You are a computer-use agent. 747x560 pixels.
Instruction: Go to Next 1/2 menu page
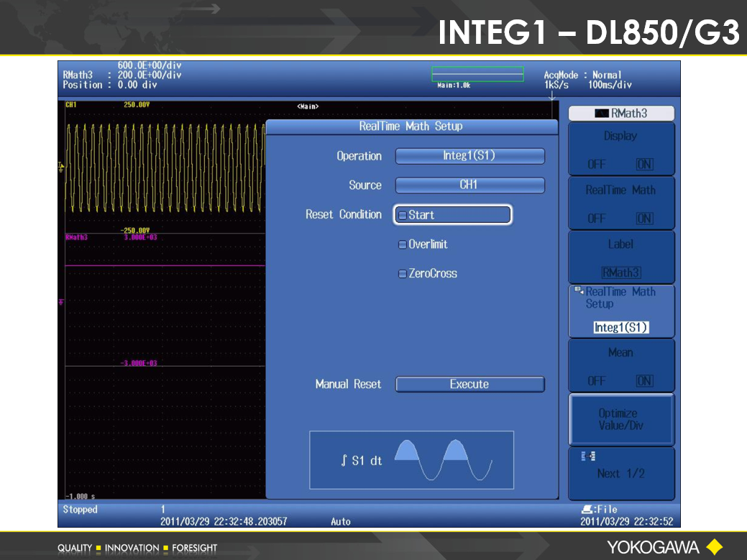click(621, 473)
